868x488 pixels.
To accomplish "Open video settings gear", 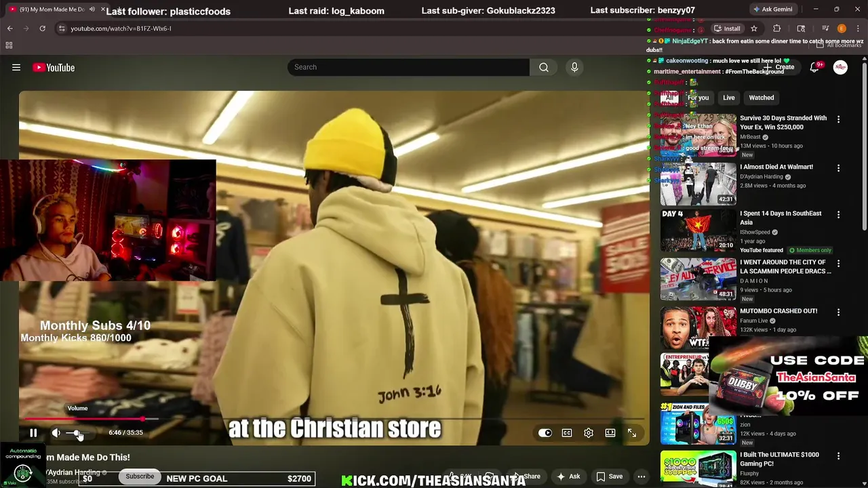I will pyautogui.click(x=589, y=433).
